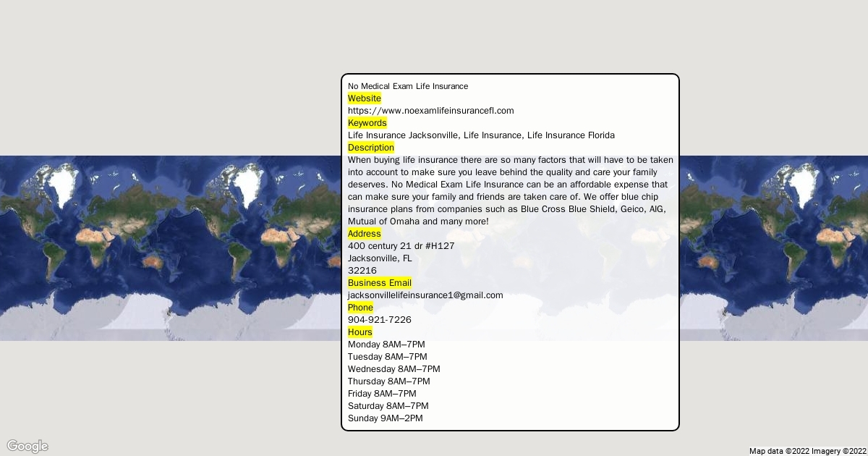
Task: Click the highlighted Keywords label
Action: click(367, 123)
